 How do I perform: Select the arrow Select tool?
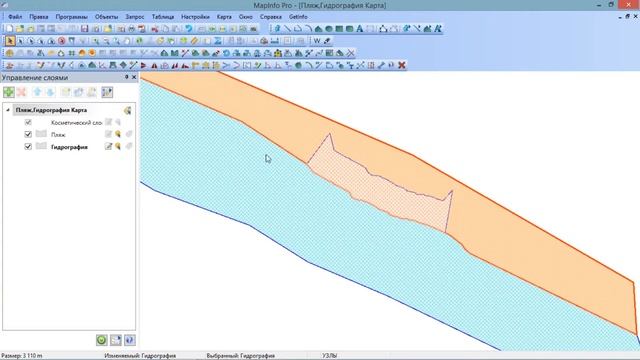coord(10,41)
